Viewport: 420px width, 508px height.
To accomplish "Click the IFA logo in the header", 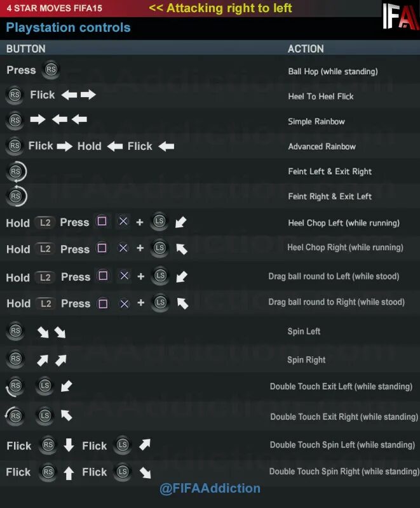I will point(400,17).
